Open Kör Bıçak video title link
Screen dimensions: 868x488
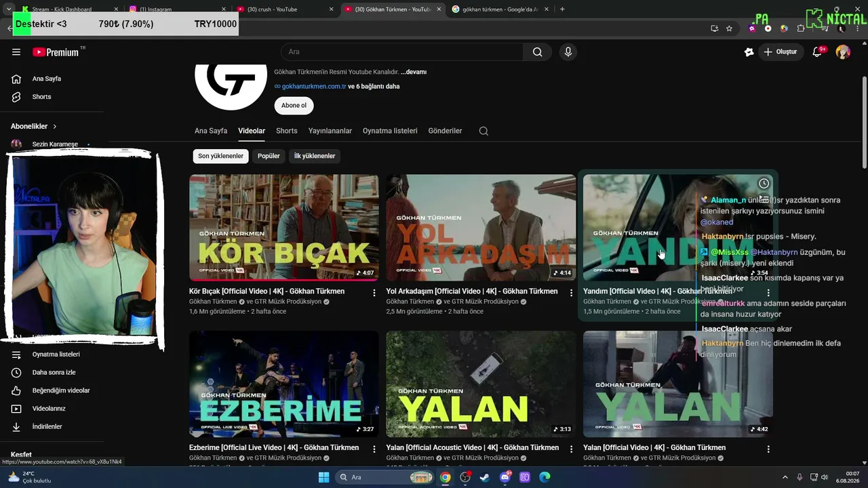click(267, 291)
